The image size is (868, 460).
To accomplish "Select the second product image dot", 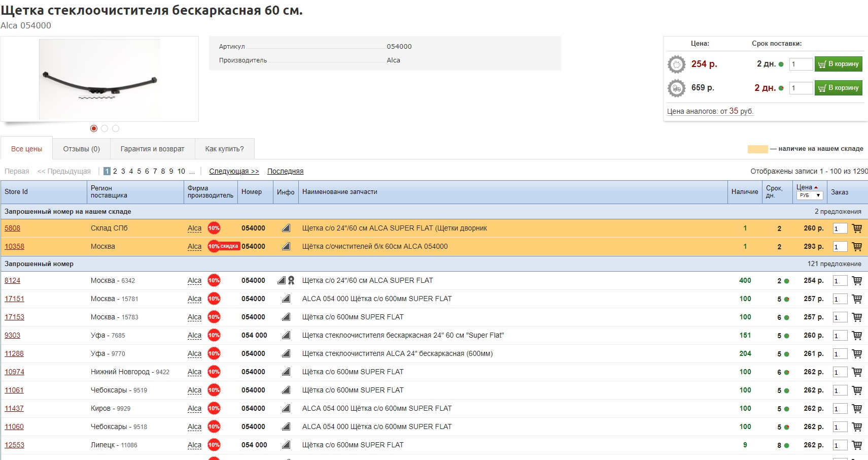I will click(105, 128).
